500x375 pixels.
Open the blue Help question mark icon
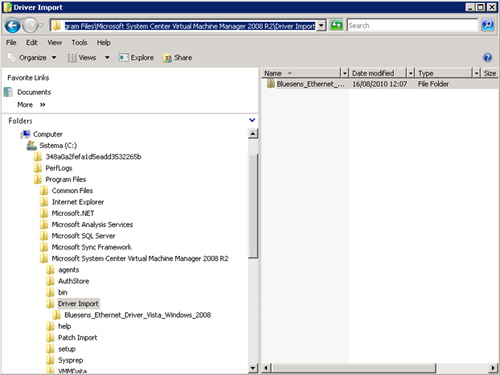(x=488, y=57)
